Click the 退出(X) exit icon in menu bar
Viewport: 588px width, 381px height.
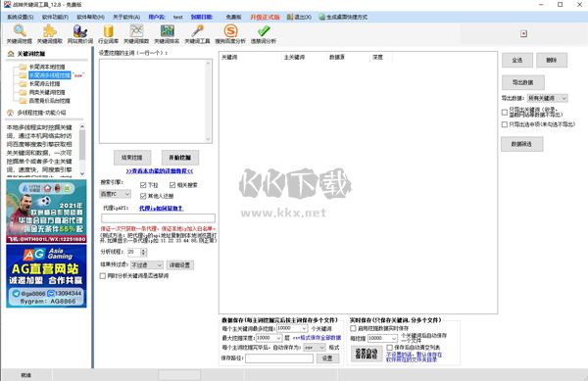click(x=290, y=17)
